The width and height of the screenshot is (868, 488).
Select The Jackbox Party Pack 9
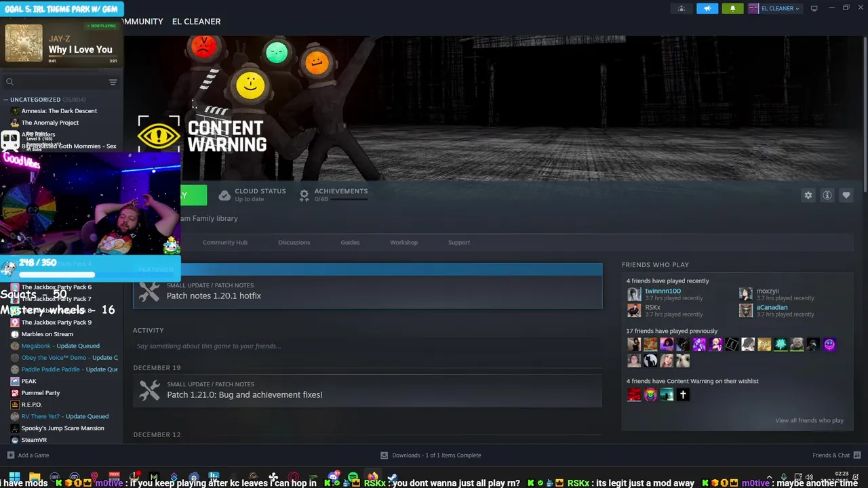(x=56, y=323)
